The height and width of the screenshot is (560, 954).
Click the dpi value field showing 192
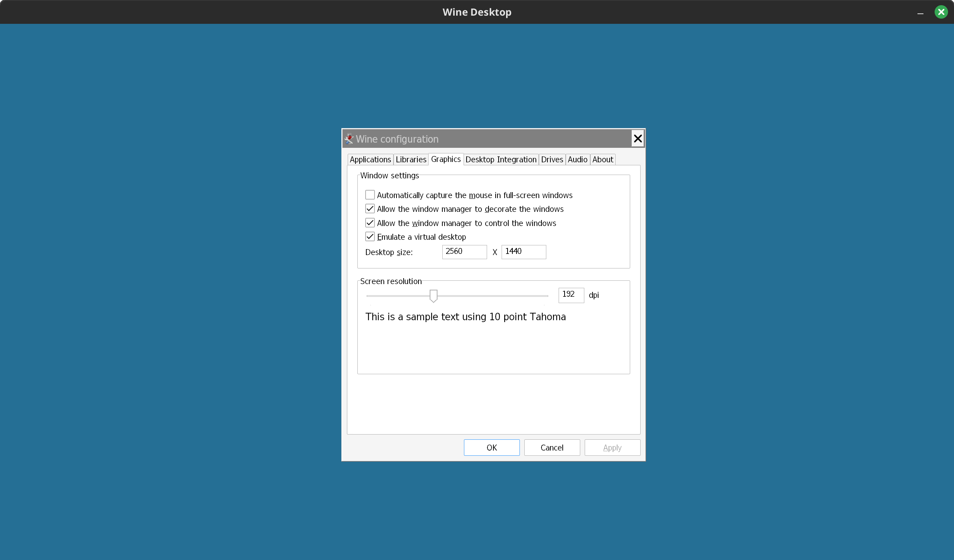(571, 295)
